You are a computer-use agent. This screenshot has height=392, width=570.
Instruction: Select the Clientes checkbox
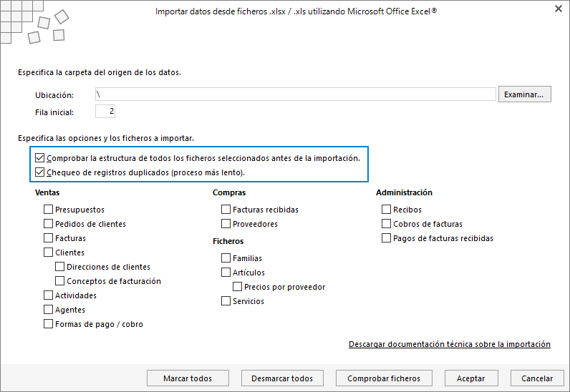[x=48, y=252]
